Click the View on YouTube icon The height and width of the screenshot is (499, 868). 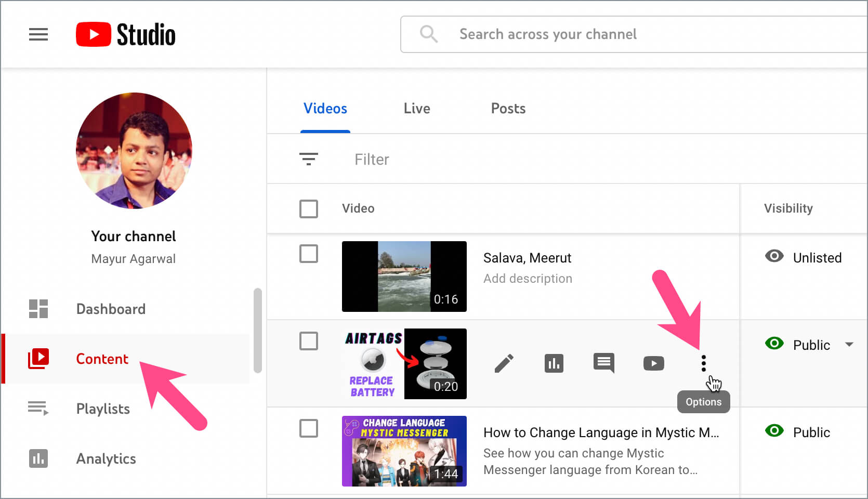(653, 363)
